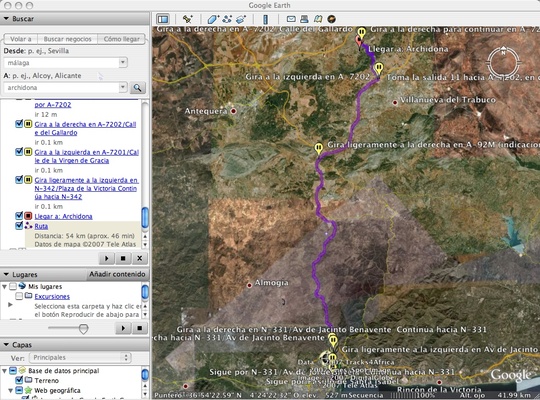Click yellow marker at top near 'Calle del Gallardo'
This screenshot has width=540, height=400.
[361, 33]
